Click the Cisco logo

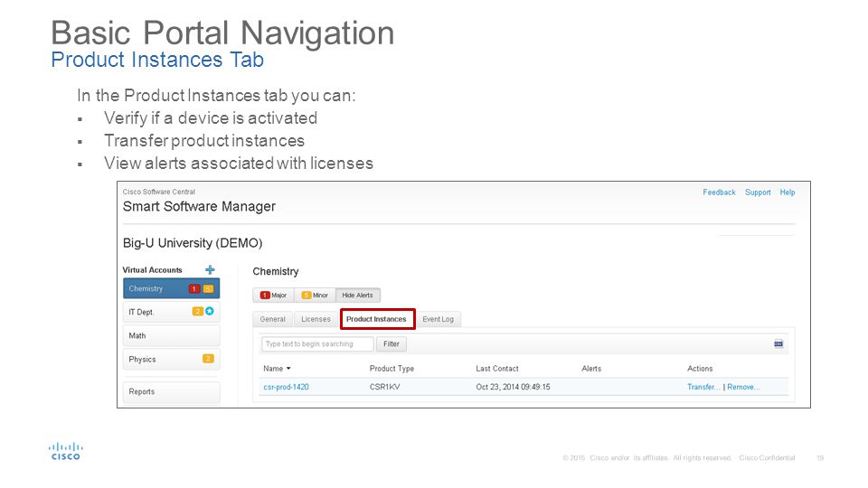point(65,451)
